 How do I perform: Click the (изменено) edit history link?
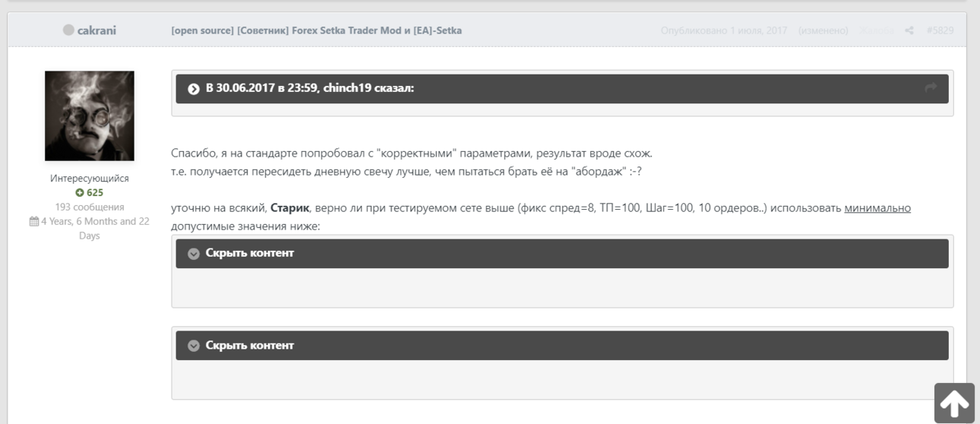point(823,31)
